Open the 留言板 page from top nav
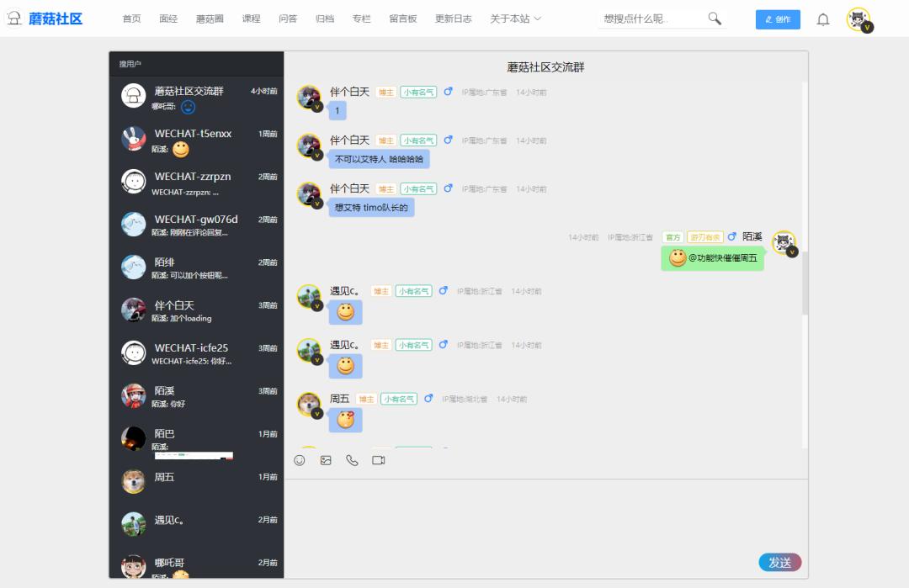This screenshot has width=909, height=588. click(405, 18)
